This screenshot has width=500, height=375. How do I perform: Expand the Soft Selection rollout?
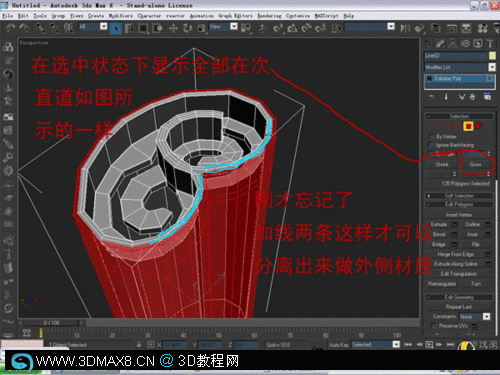[459, 195]
